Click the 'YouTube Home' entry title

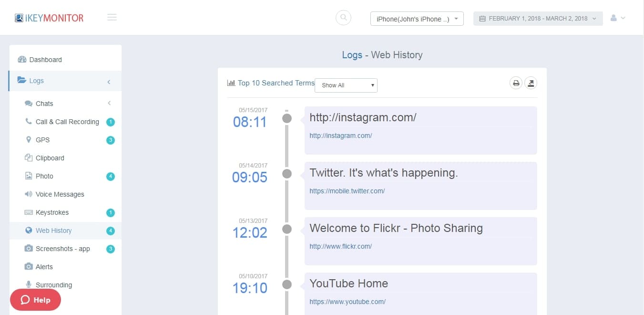(x=348, y=283)
